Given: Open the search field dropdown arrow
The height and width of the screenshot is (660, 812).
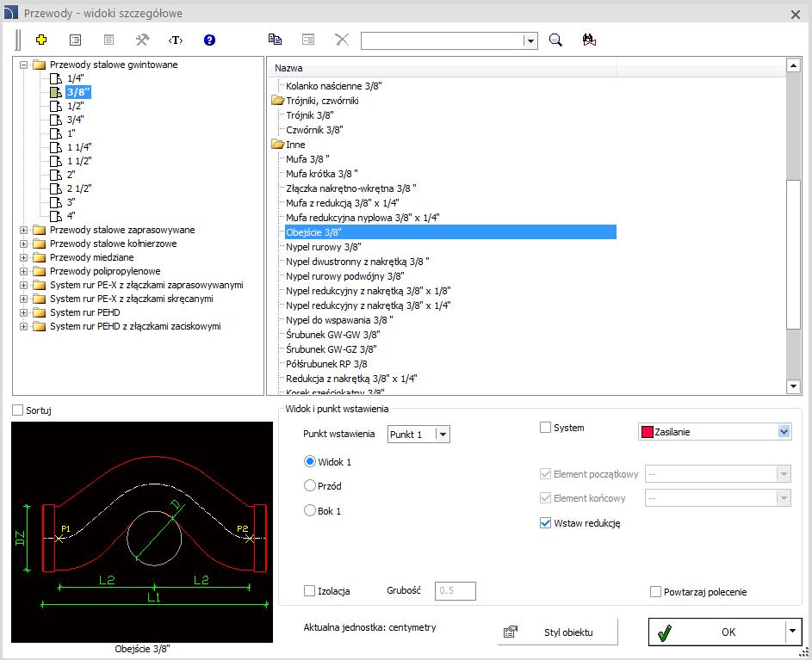Looking at the screenshot, I should [x=530, y=41].
